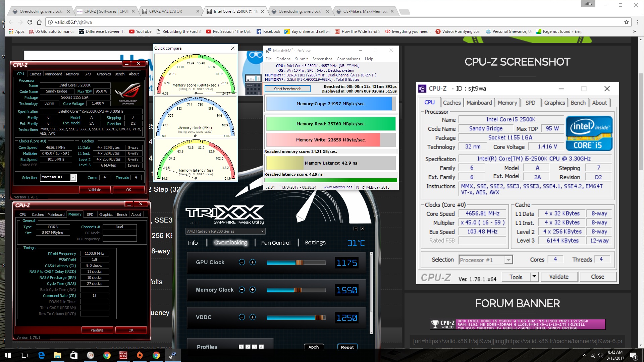
Task: Open Mainboard tab in top ROG CPU-Z
Action: pyautogui.click(x=54, y=74)
